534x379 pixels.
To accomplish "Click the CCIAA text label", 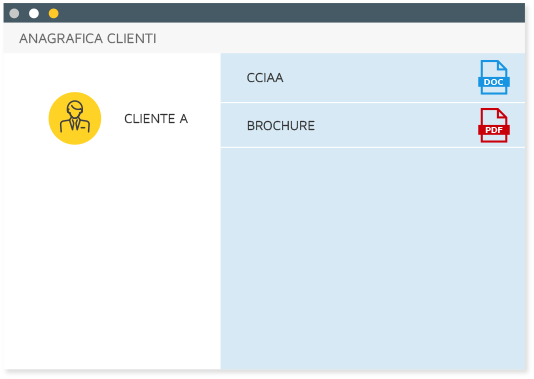I will click(265, 78).
